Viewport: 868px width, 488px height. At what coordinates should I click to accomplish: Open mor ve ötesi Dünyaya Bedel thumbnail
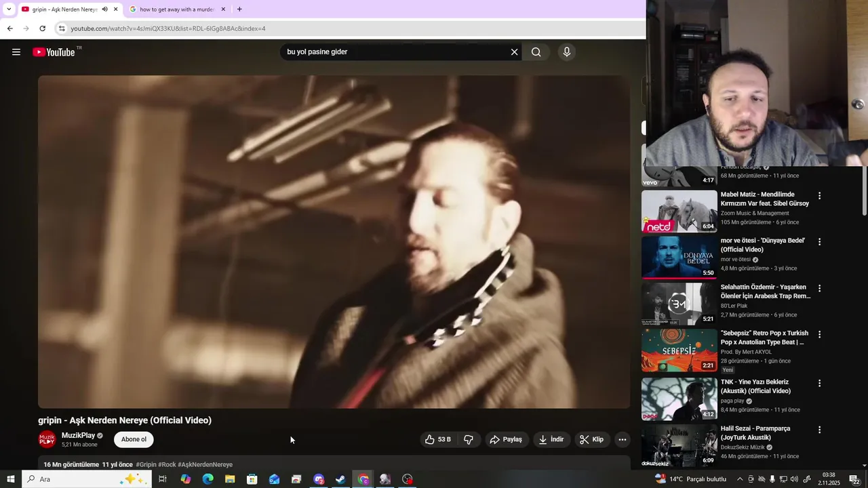pyautogui.click(x=679, y=258)
